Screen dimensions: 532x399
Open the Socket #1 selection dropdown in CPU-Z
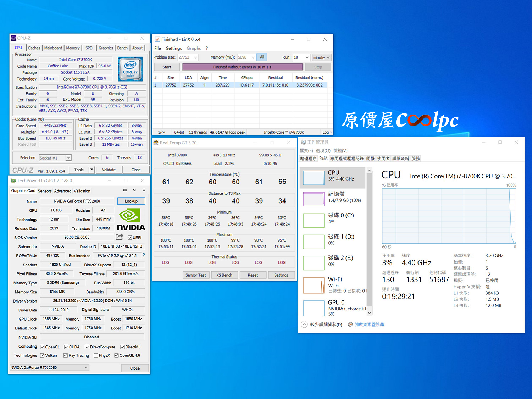[55, 158]
